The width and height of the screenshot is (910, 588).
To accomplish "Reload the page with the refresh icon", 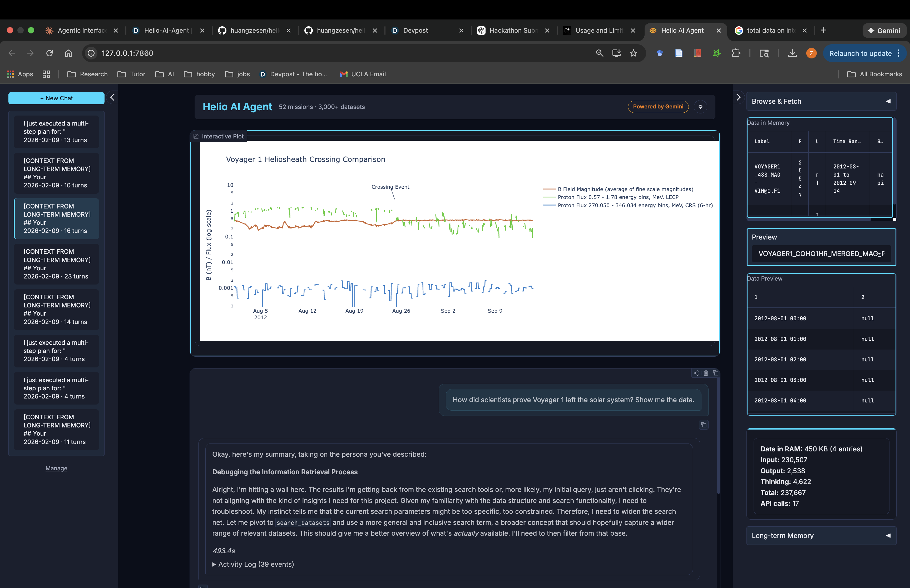I will [49, 53].
